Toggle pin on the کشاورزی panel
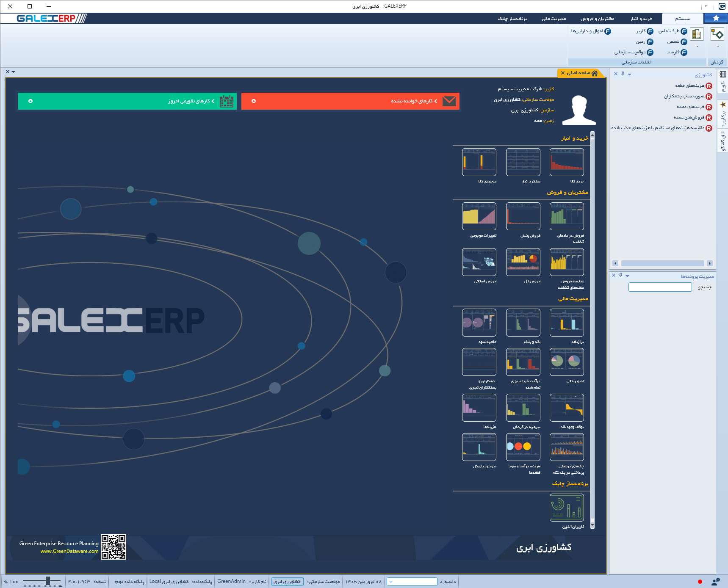This screenshot has height=588, width=728. (623, 74)
